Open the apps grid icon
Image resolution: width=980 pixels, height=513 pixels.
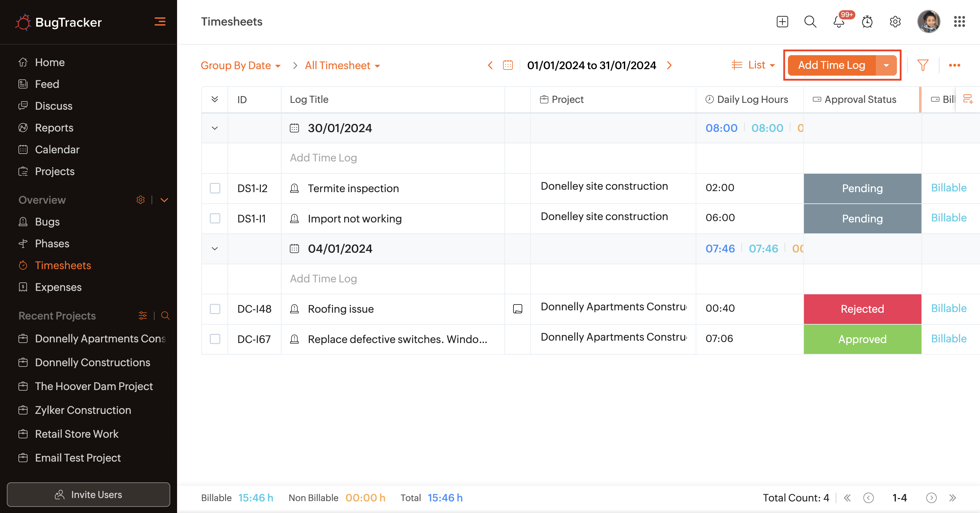pyautogui.click(x=959, y=22)
